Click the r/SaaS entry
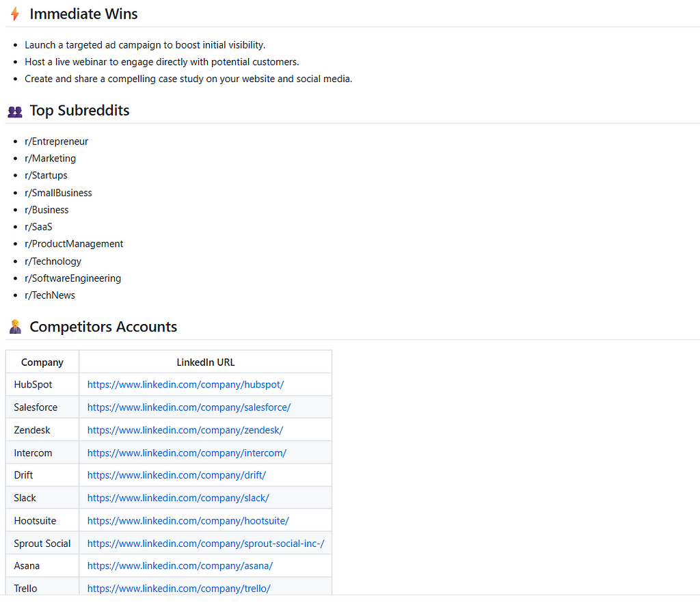 tap(38, 227)
